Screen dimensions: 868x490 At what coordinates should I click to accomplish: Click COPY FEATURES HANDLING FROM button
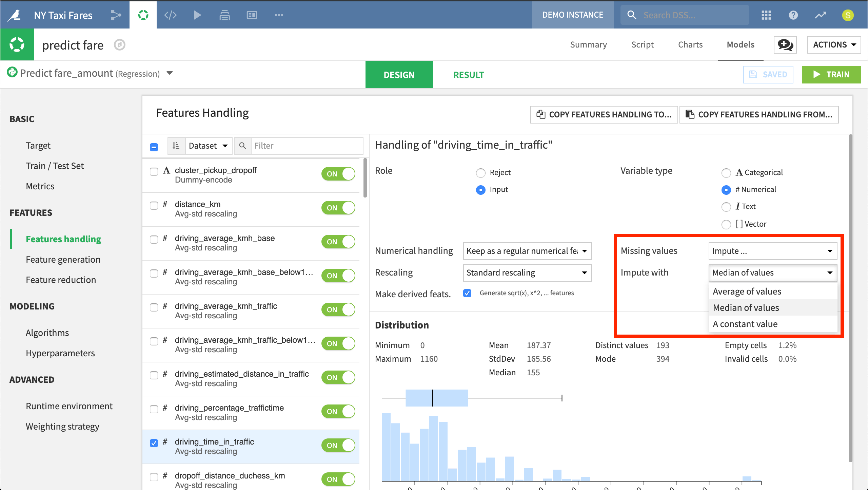(759, 114)
